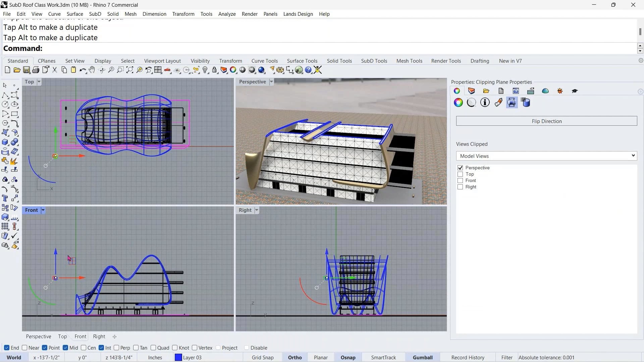Screen dimensions: 644x362
Task: Click the light bulb Hide Objects icon
Action: coord(205,70)
